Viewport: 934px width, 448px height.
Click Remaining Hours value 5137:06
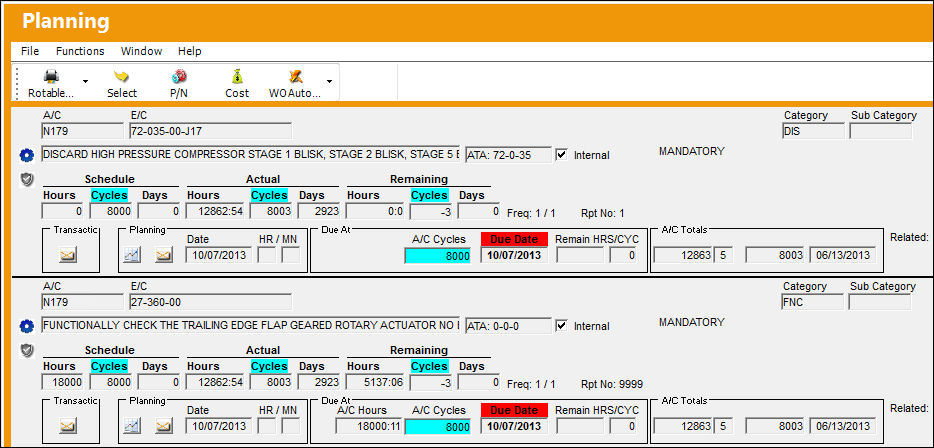click(x=375, y=382)
